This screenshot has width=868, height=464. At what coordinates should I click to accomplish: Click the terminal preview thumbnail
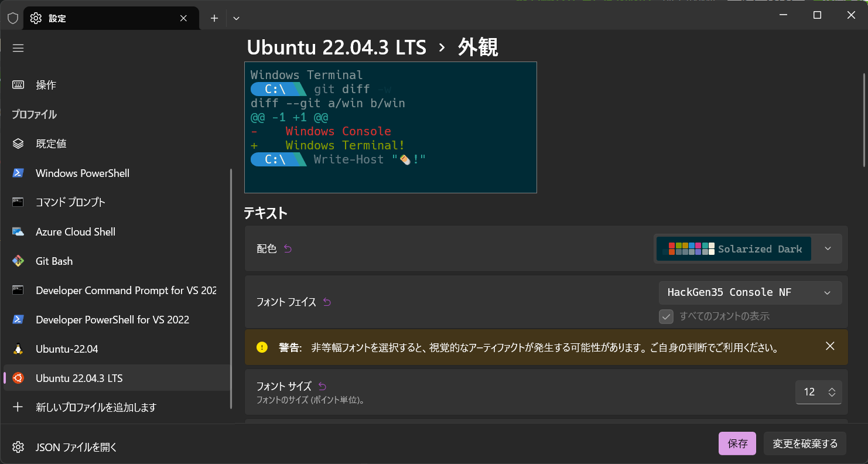pos(391,127)
